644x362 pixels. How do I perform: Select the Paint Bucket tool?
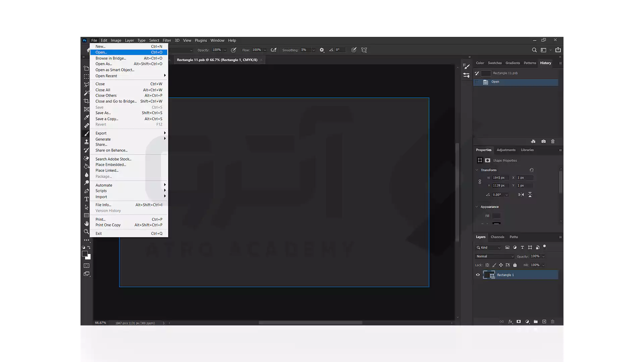click(87, 166)
